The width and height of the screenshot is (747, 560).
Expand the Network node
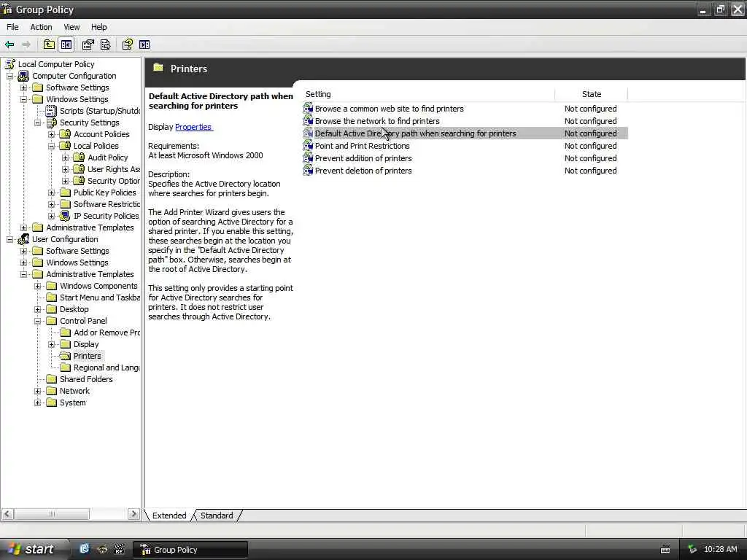coord(38,391)
